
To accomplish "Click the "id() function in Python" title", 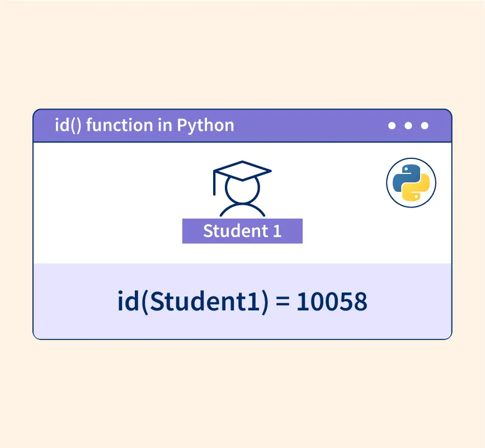I will pos(144,125).
